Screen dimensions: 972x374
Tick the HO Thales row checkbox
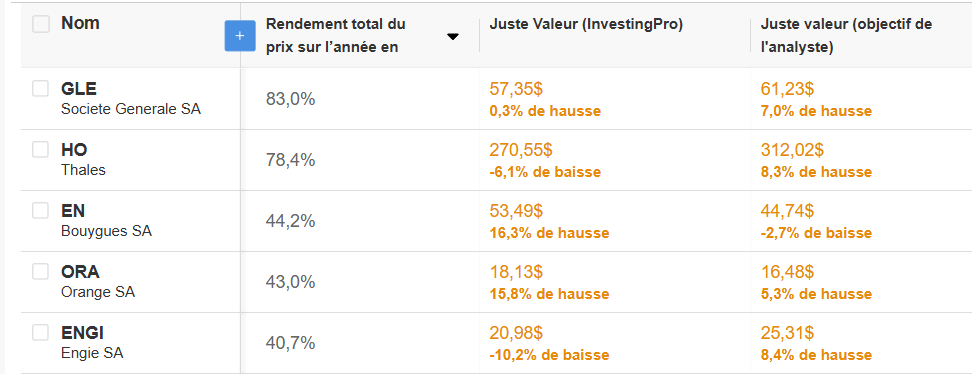coord(40,149)
